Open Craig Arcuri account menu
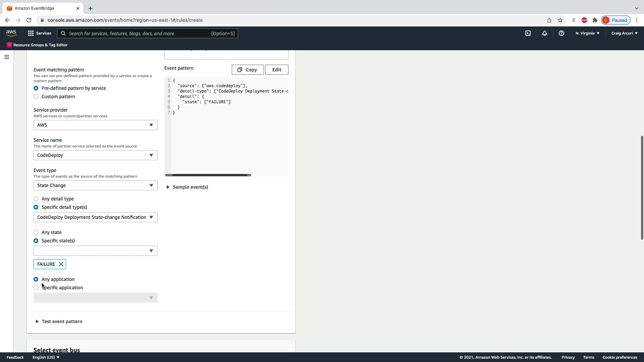 pyautogui.click(x=624, y=33)
